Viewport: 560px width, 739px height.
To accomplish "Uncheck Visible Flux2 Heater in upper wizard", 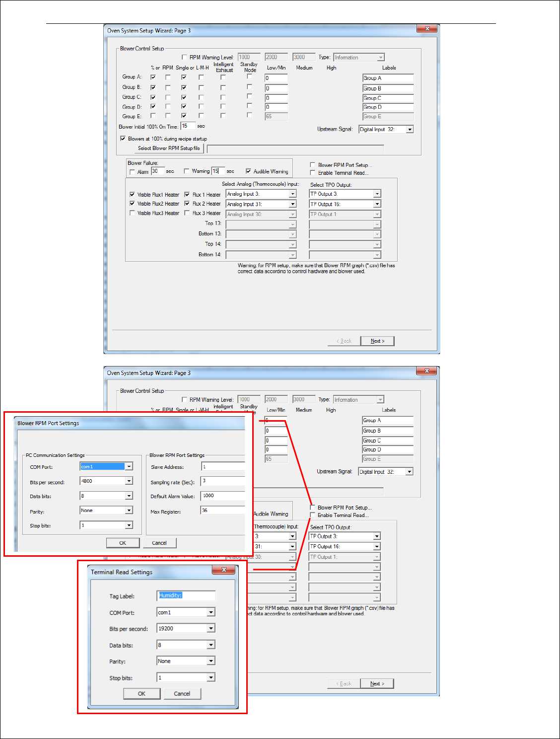I will [132, 203].
